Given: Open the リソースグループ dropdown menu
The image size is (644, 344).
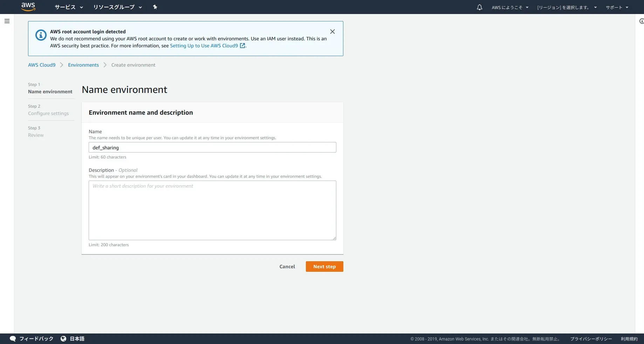Looking at the screenshot, I should [117, 7].
